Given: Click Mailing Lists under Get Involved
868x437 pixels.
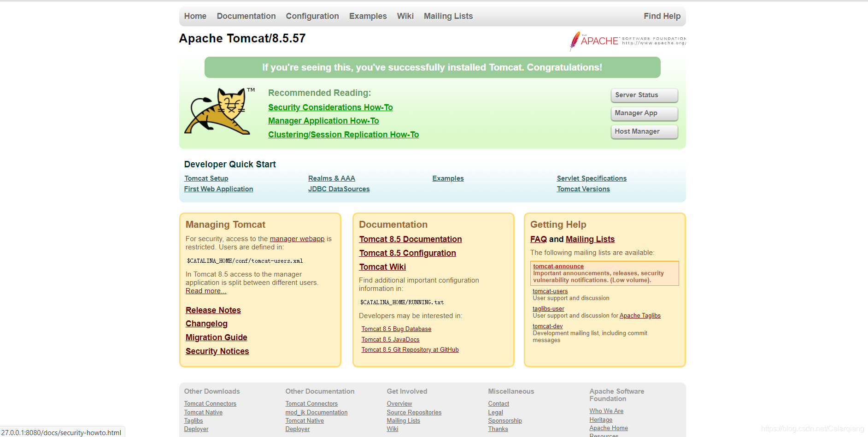Looking at the screenshot, I should pyautogui.click(x=404, y=421).
